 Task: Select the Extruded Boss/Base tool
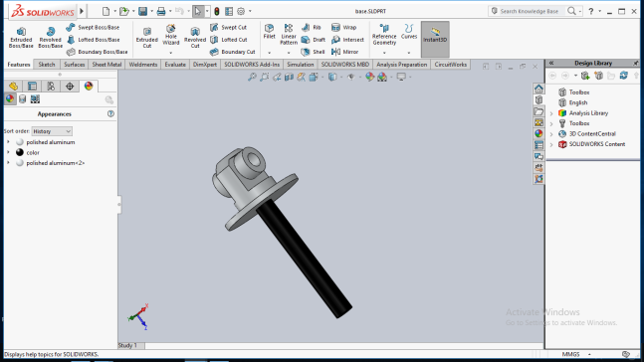[x=21, y=38]
